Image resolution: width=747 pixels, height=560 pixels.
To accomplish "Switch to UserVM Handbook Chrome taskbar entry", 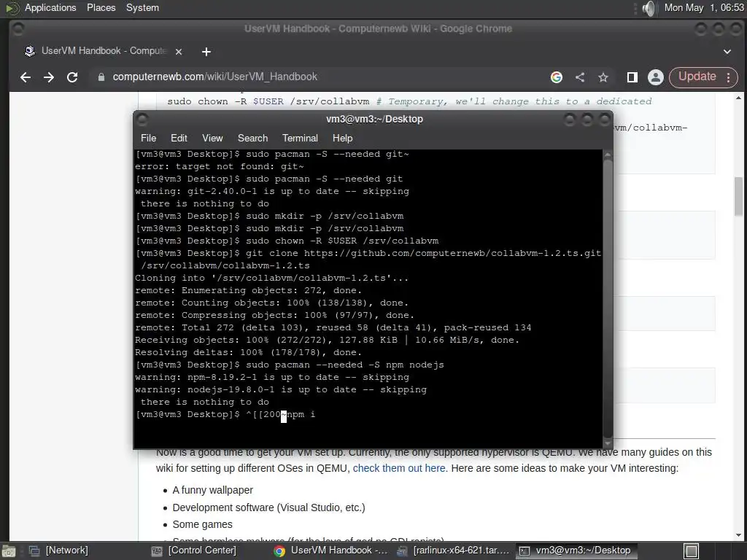I will (x=332, y=551).
